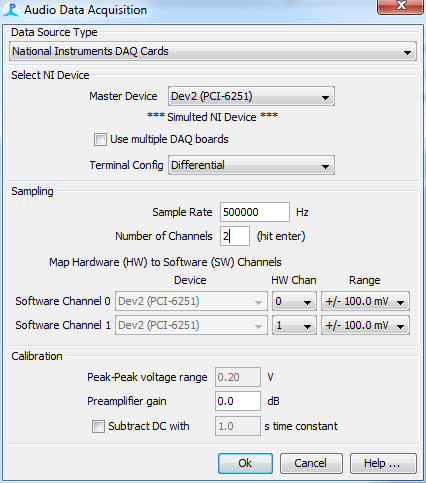Open HW Chan dropdown for Software Channel 1
This screenshot has height=483, width=426.
click(294, 325)
